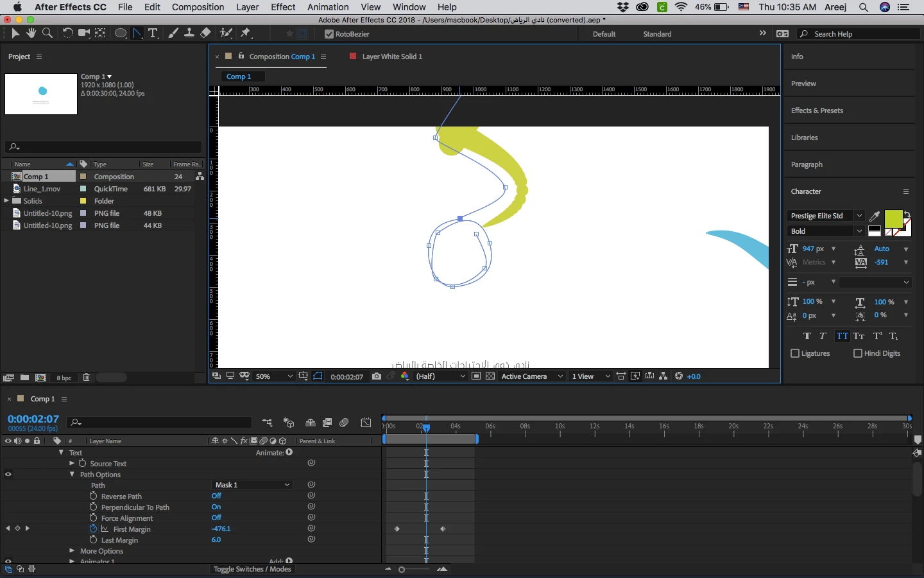This screenshot has width=924, height=578.
Task: Enable Motion Blur icon in timeline
Action: (x=344, y=423)
